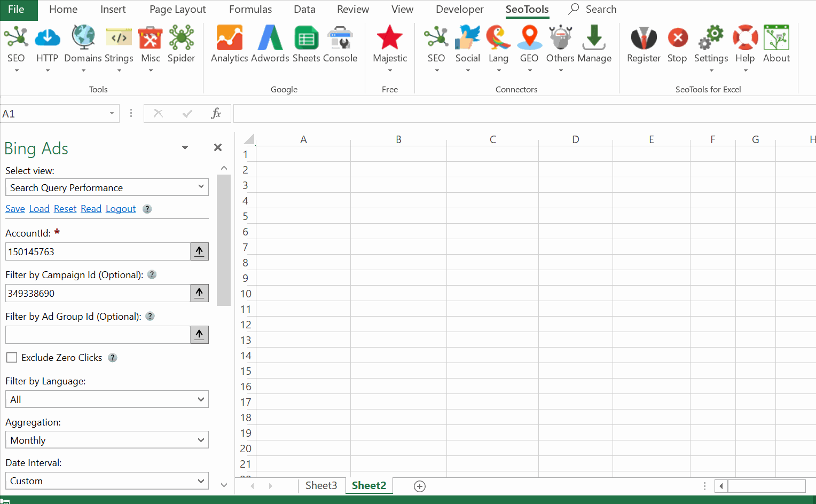
Task: Switch to the Sheet3 worksheet tab
Action: tap(321, 485)
